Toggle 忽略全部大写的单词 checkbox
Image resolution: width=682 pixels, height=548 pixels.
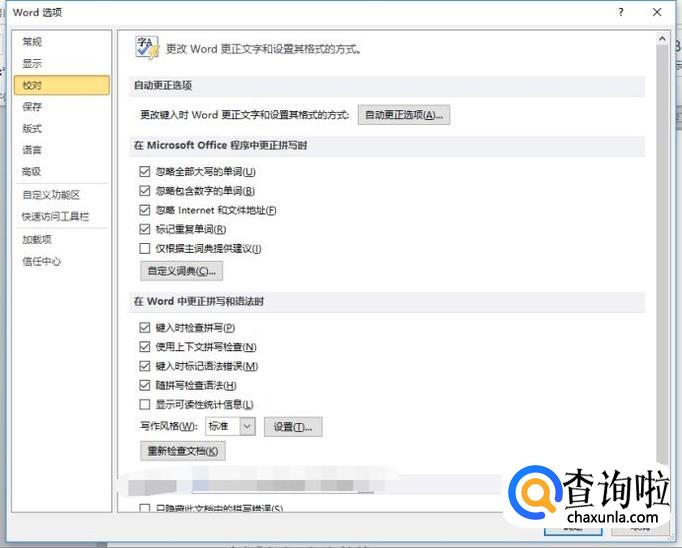click(x=144, y=171)
